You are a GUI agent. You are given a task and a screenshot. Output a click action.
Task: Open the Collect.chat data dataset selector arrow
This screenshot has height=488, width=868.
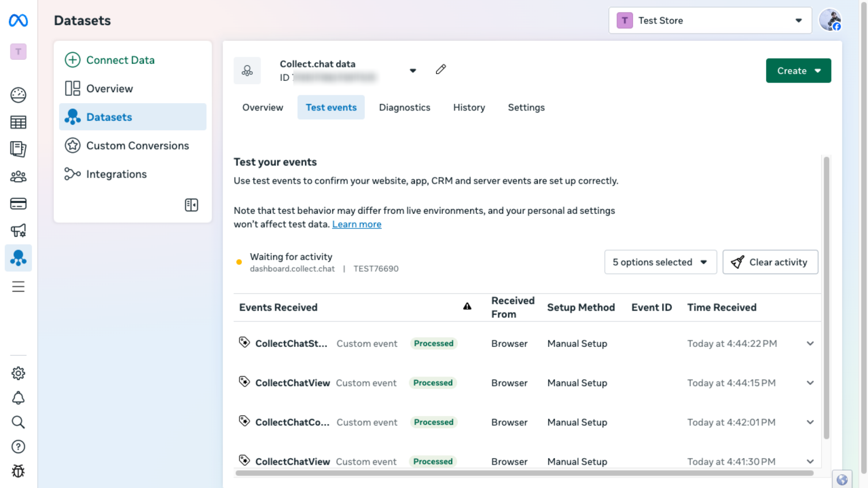tap(413, 70)
